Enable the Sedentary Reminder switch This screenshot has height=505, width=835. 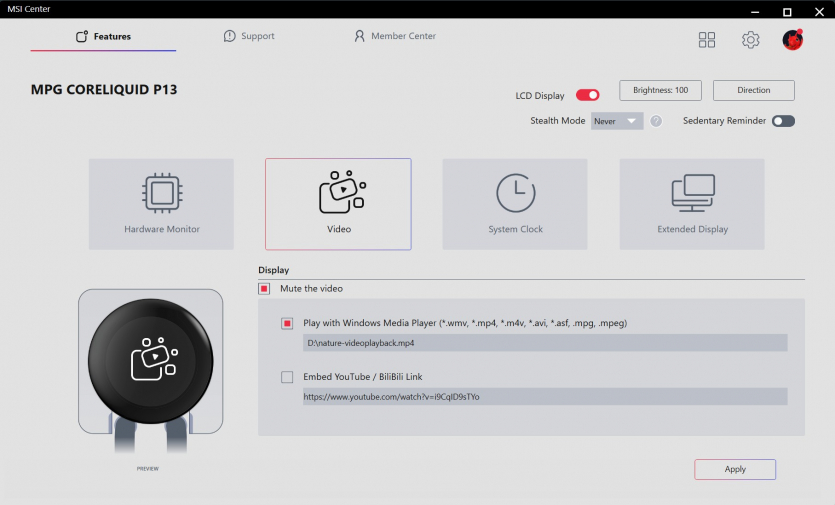783,121
